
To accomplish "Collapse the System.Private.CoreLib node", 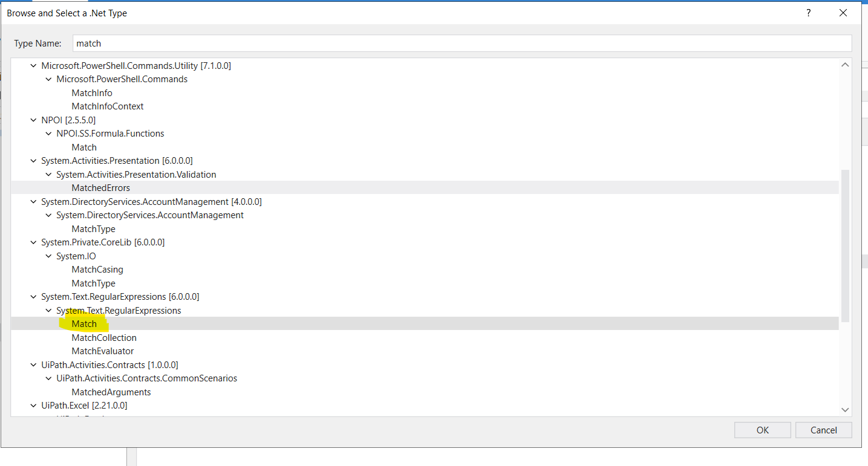I will pos(33,242).
